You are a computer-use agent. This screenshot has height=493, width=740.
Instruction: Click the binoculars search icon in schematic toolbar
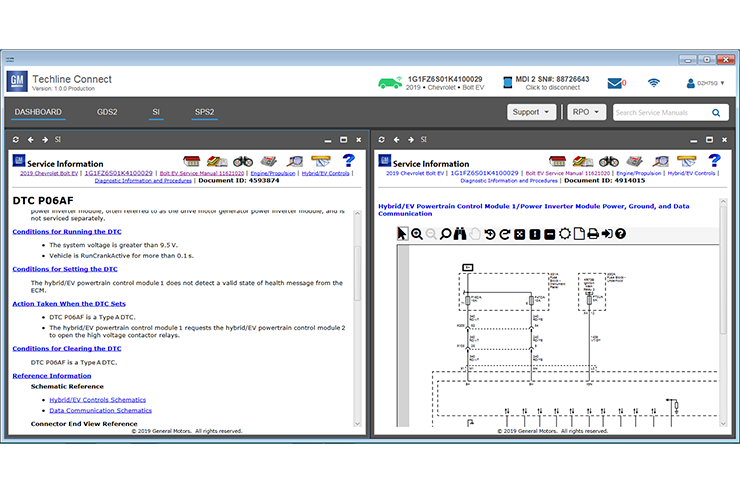coord(460,234)
